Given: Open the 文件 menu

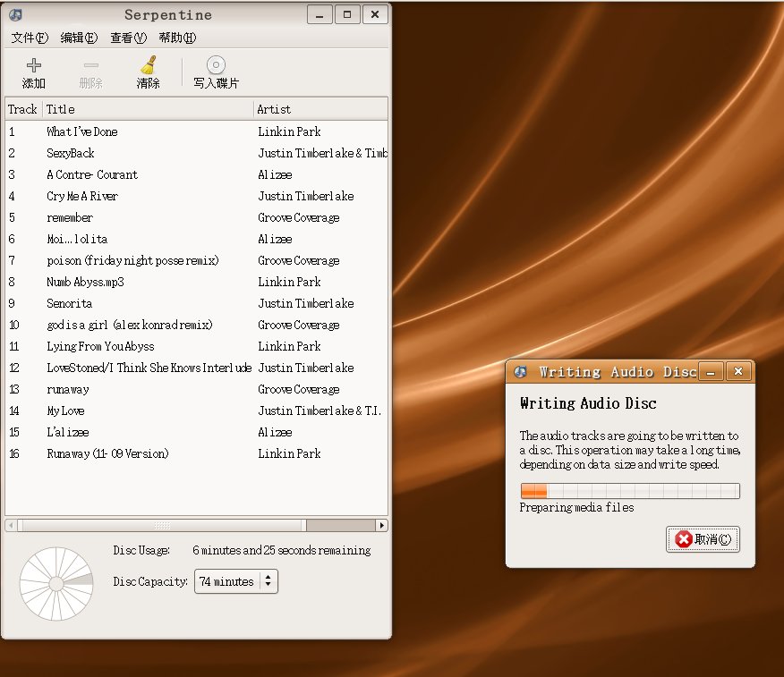Looking at the screenshot, I should click(x=29, y=38).
